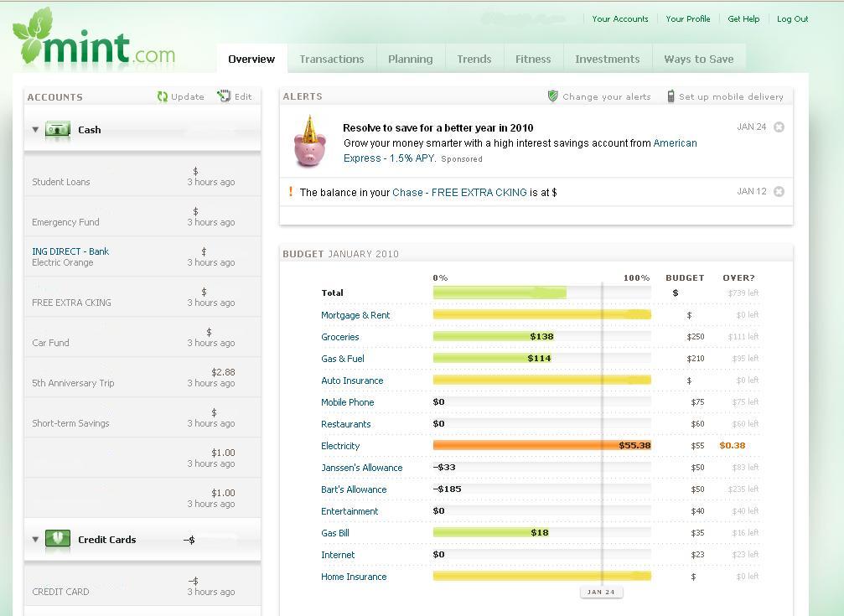This screenshot has width=844, height=616.
Task: Select the Emergency Fund account row
Action: (x=142, y=216)
